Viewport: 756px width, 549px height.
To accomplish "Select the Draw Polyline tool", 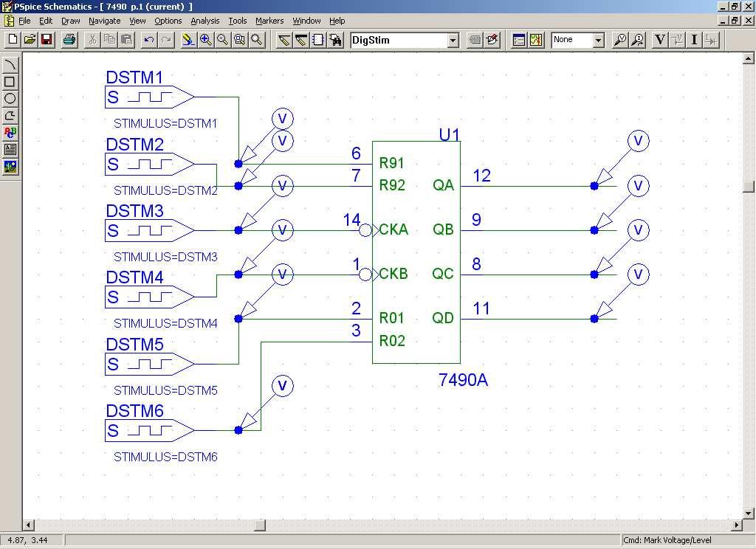I will click(10, 116).
